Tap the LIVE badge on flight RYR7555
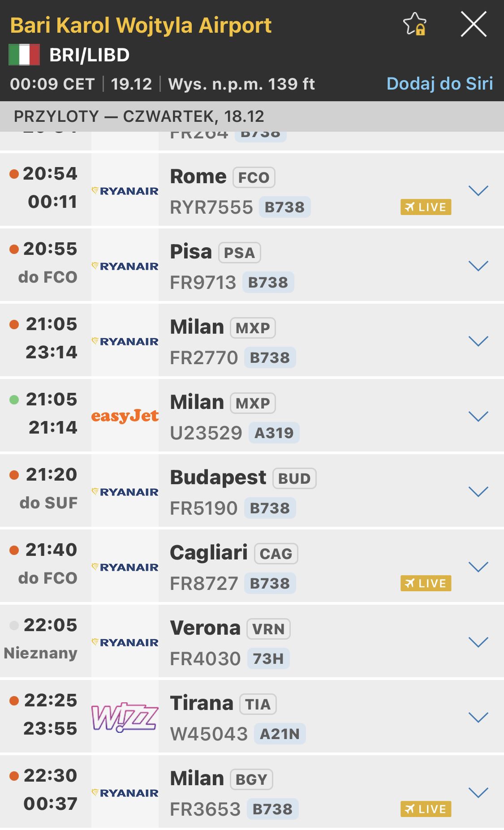This screenshot has height=830, width=504. coord(426,207)
